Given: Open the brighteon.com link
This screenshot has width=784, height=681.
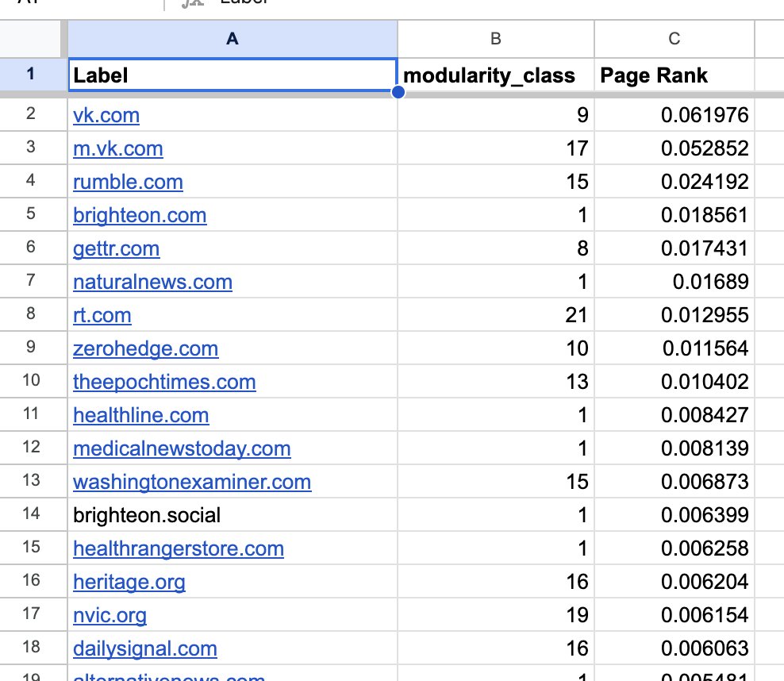Looking at the screenshot, I should click(x=140, y=216).
